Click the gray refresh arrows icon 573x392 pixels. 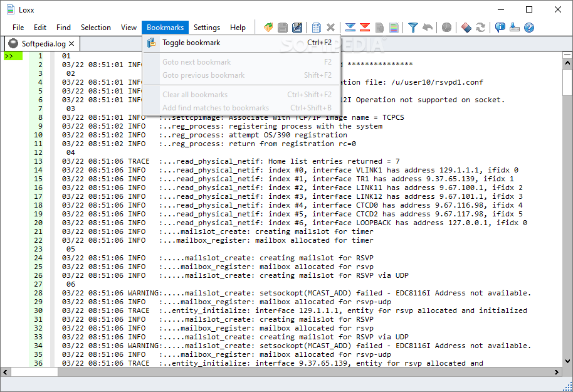(x=481, y=28)
